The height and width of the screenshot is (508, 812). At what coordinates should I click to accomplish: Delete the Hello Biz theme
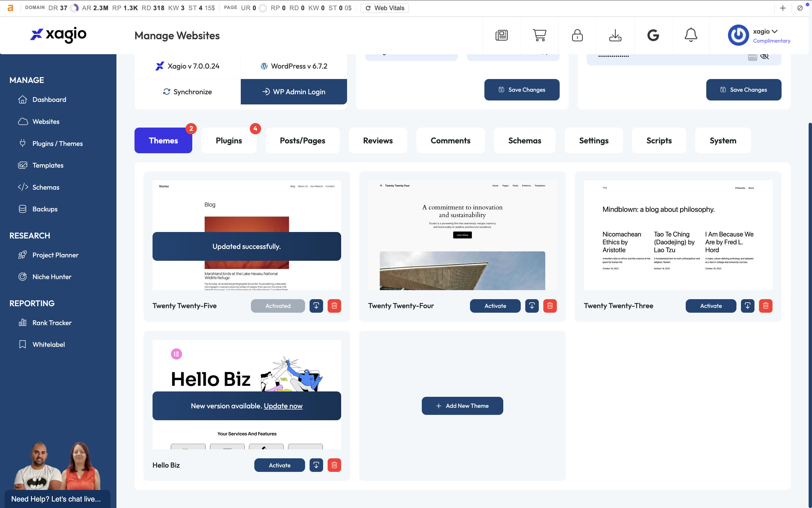pyautogui.click(x=334, y=465)
